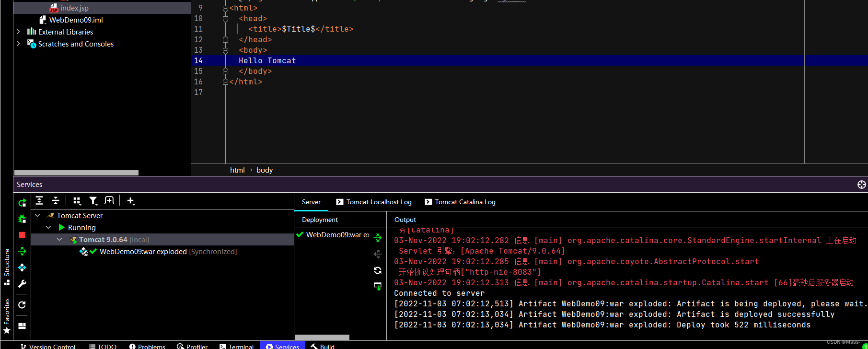Collapse the Running tree node

[48, 227]
